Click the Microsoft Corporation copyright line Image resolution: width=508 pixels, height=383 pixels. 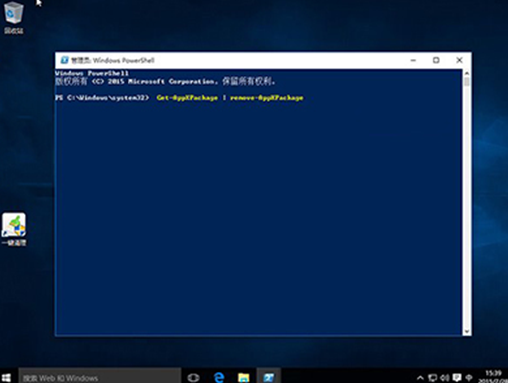(165, 81)
